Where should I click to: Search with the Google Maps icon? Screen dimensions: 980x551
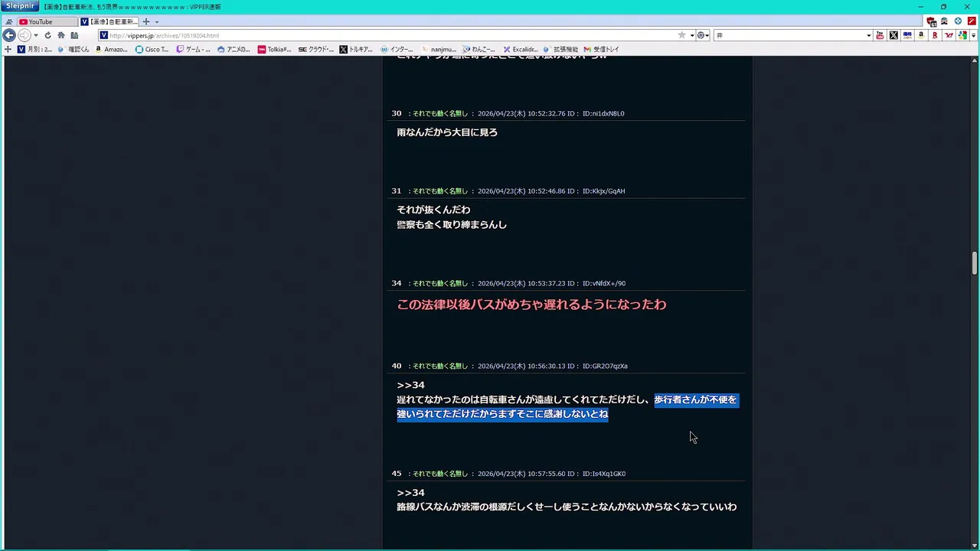962,35
